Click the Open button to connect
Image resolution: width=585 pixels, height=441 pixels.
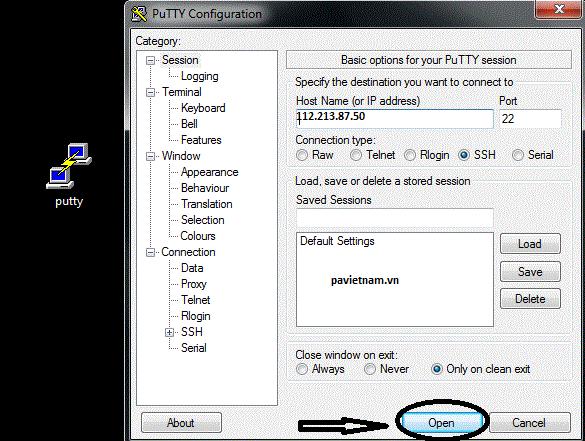coord(441,423)
